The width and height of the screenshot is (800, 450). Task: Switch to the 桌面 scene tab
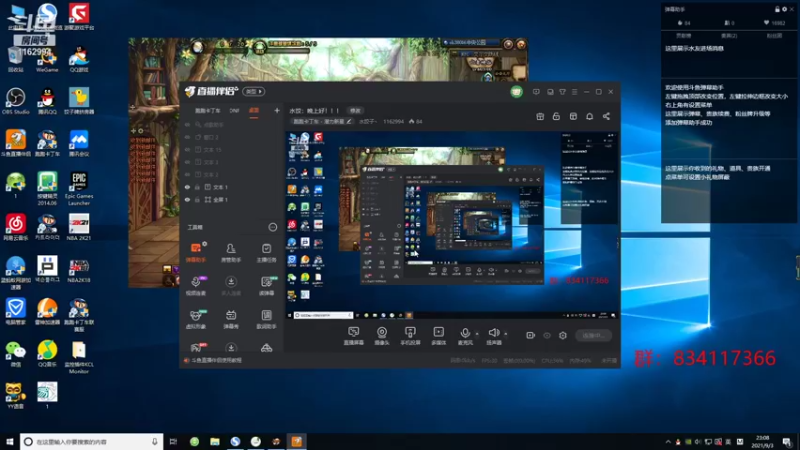coord(254,111)
